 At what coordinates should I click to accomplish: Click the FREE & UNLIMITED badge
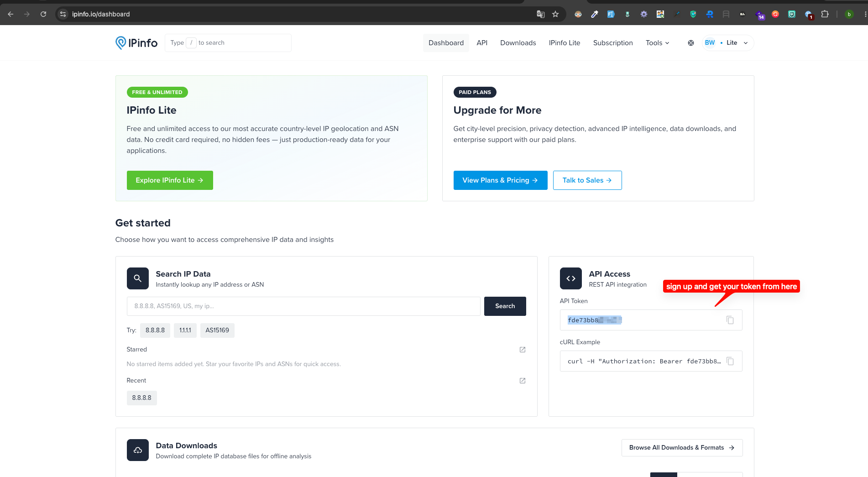click(157, 92)
